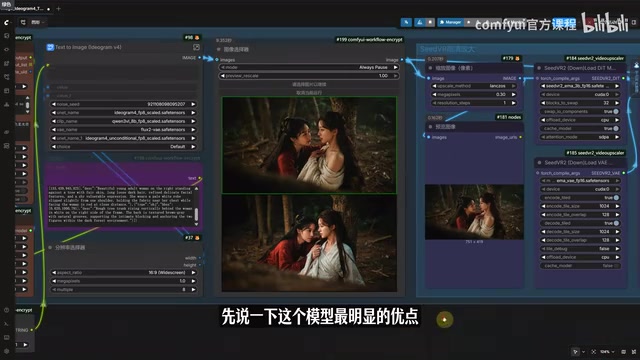Image resolution: width=640 pixels, height=360 pixels.
Task: Click the prompt text area scrollbar
Action: (x=196, y=214)
